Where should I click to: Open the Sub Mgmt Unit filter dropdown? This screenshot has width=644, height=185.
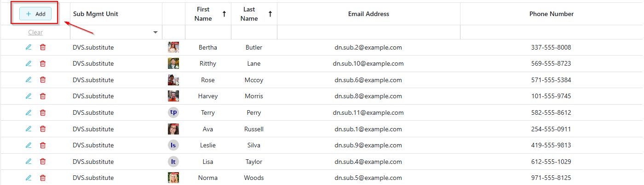155,33
